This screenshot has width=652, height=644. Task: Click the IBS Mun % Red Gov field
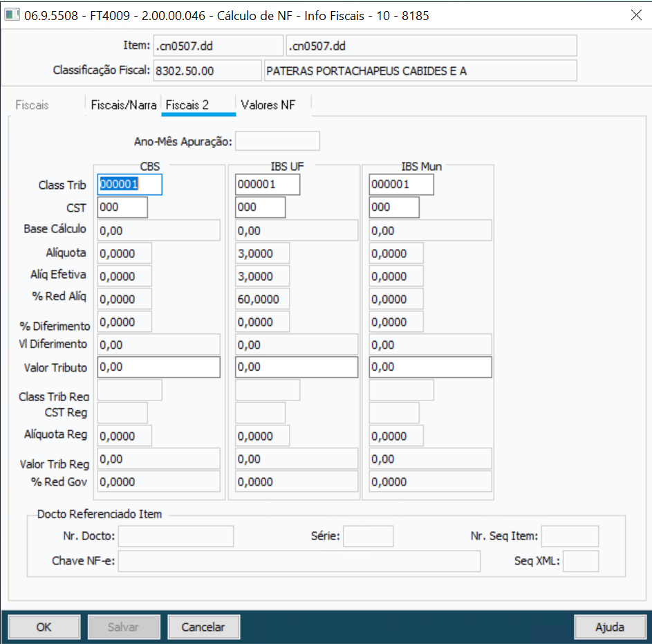click(430, 481)
